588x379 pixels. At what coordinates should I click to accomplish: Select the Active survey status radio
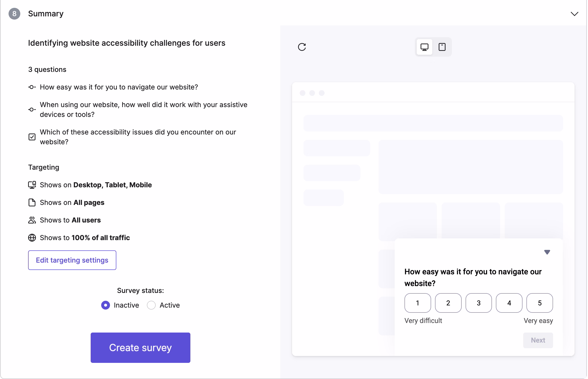(151, 305)
